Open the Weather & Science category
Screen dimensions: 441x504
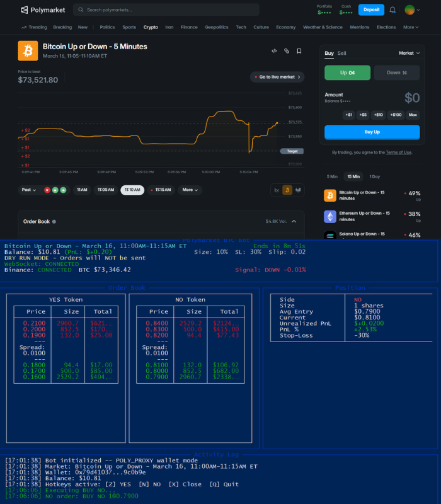(x=323, y=27)
